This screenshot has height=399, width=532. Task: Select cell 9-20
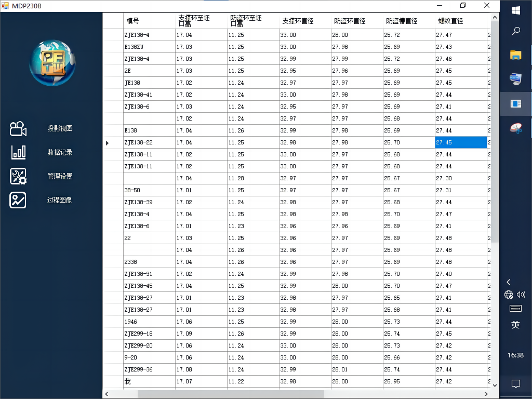point(149,357)
